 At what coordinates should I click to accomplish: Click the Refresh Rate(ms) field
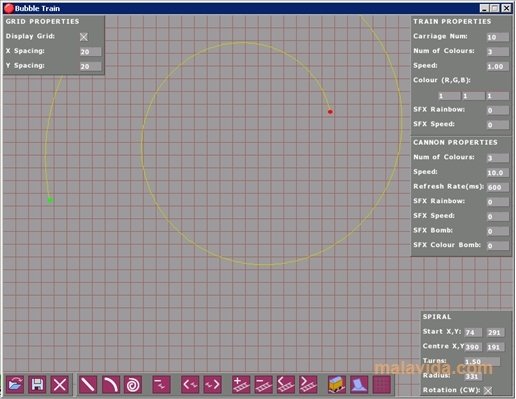click(498, 187)
